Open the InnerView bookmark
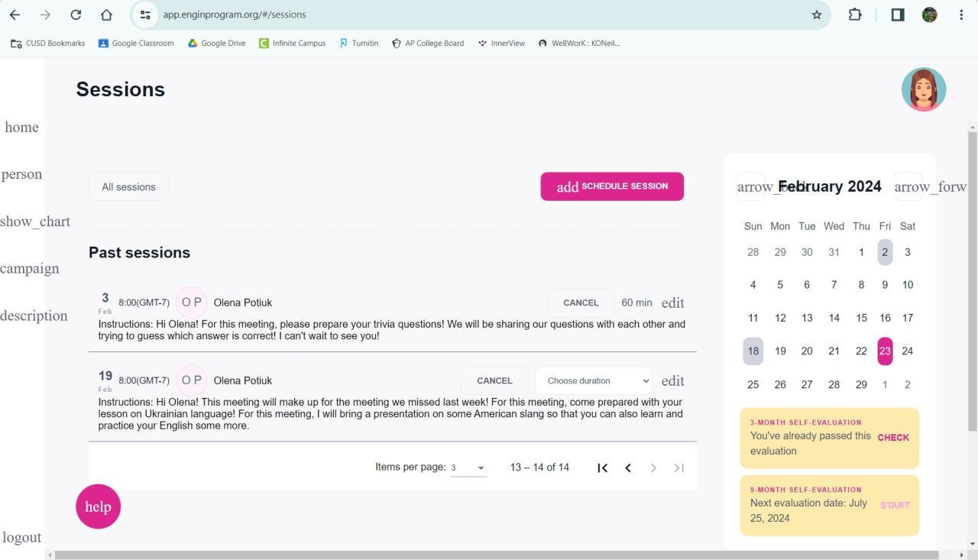978x560 pixels. [x=501, y=43]
